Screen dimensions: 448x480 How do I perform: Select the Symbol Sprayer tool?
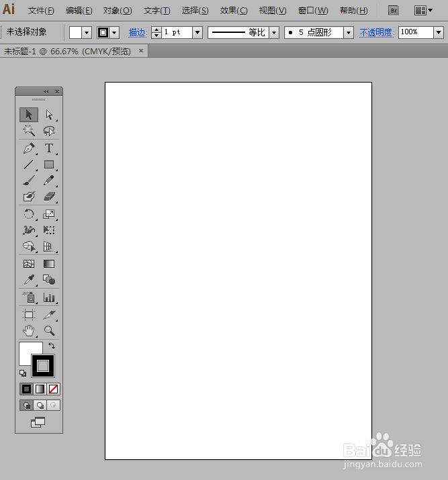pos(29,297)
